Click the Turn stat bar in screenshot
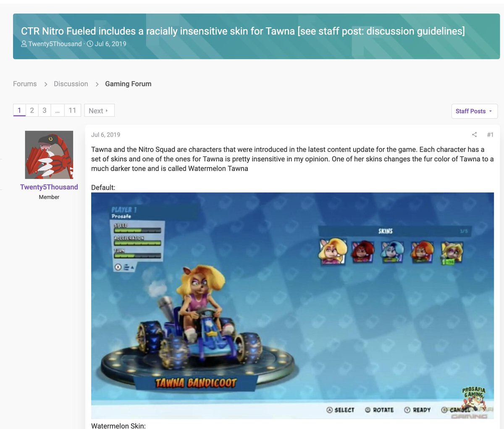Screen dimensions: 504x429 click(x=137, y=255)
